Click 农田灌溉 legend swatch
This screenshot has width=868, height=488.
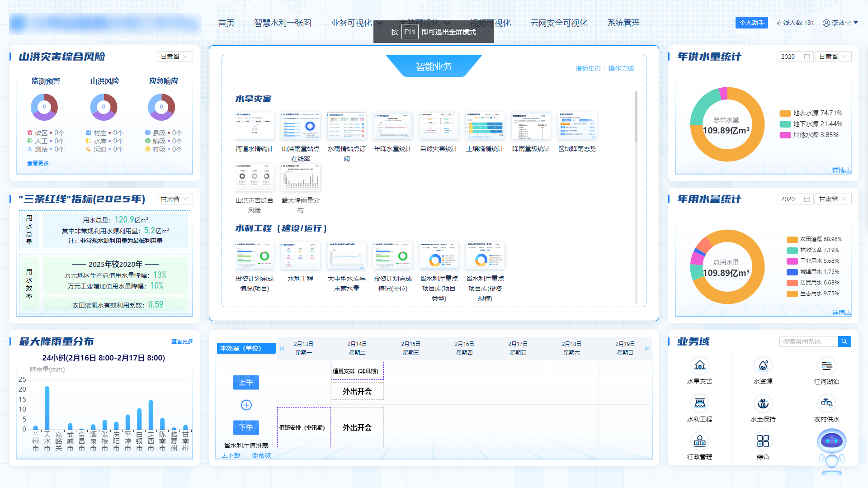click(792, 240)
